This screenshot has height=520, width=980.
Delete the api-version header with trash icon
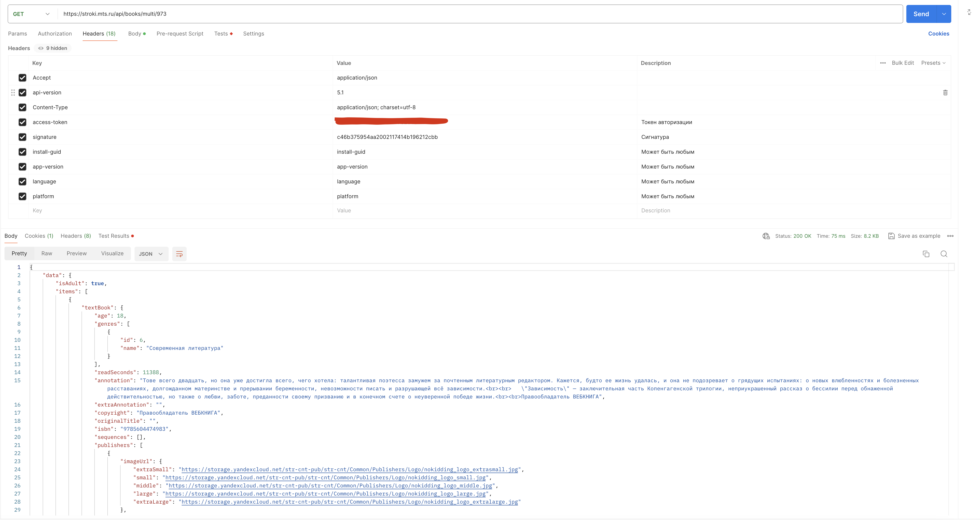945,93
